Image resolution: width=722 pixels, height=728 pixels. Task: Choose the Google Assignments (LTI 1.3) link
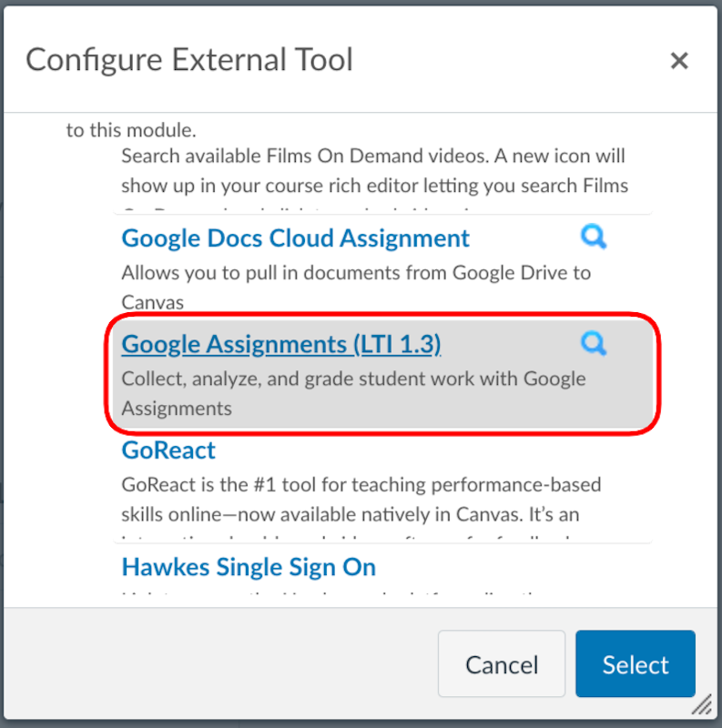point(280,344)
